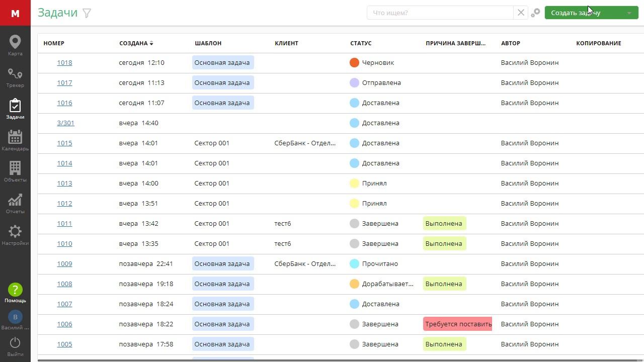Image resolution: width=644 pixels, height=362 pixels.
Task: Click the Статус column header
Action: [361, 43]
